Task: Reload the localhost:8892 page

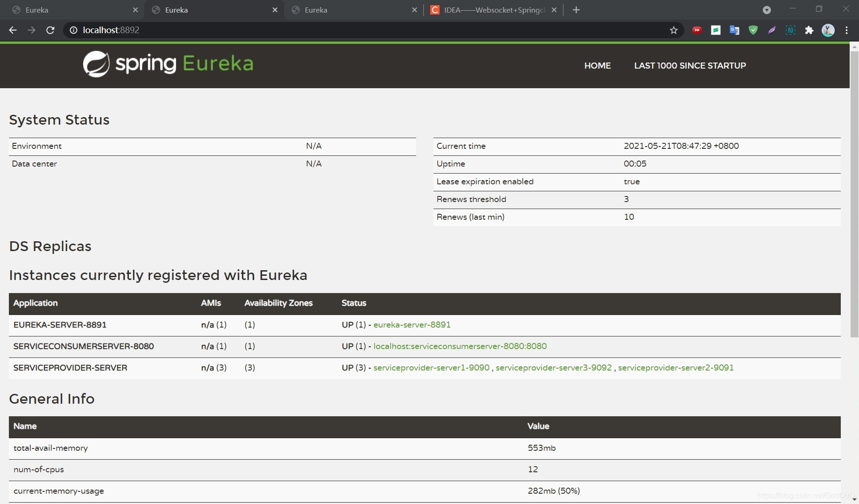Action: 50,30
